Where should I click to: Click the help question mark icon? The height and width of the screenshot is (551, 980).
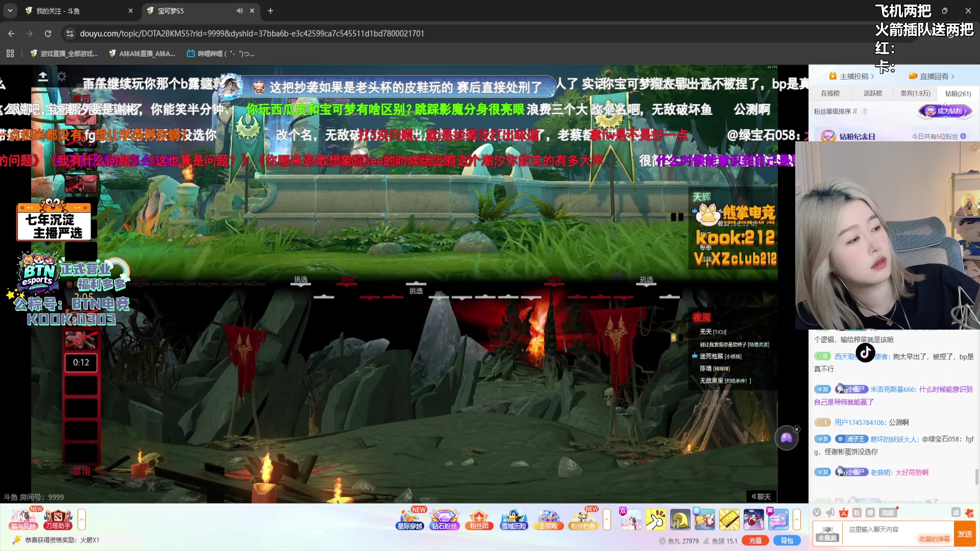(865, 111)
